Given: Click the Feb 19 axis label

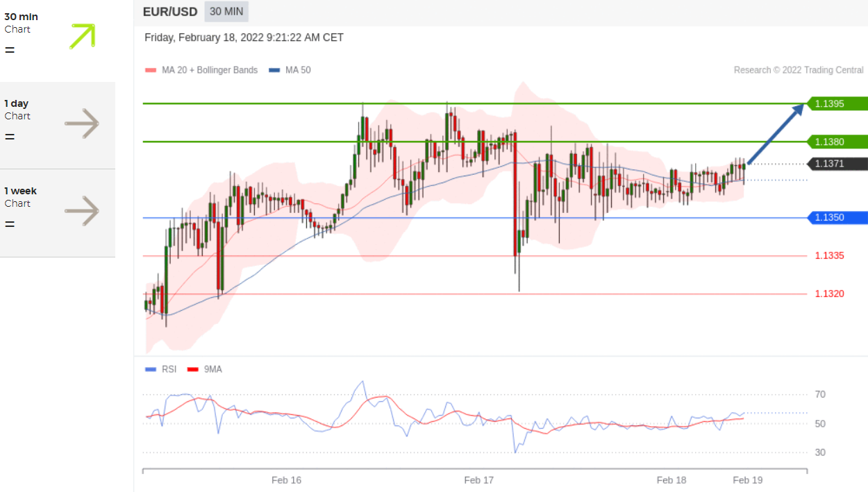Looking at the screenshot, I should pos(748,480).
